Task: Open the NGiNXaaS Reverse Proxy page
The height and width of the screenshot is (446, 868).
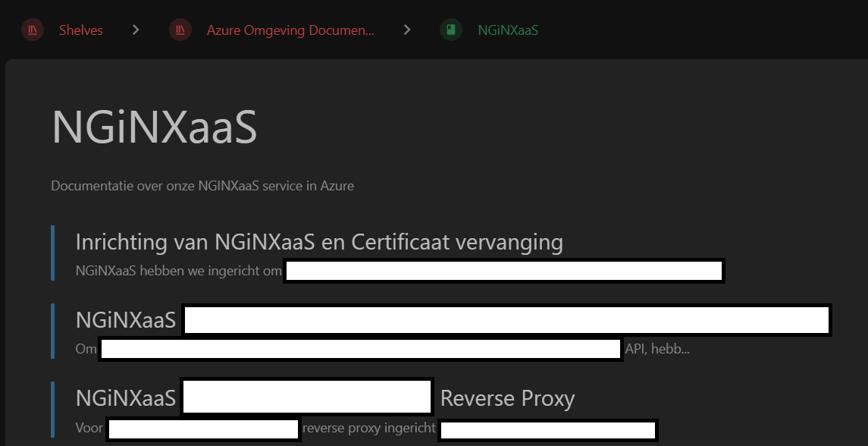Action: click(325, 397)
